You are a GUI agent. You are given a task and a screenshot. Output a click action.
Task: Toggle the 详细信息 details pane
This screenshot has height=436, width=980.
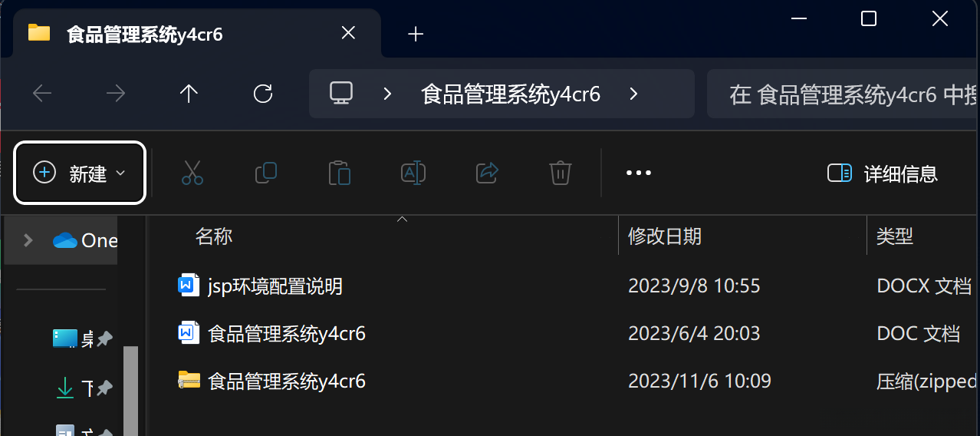coord(883,173)
